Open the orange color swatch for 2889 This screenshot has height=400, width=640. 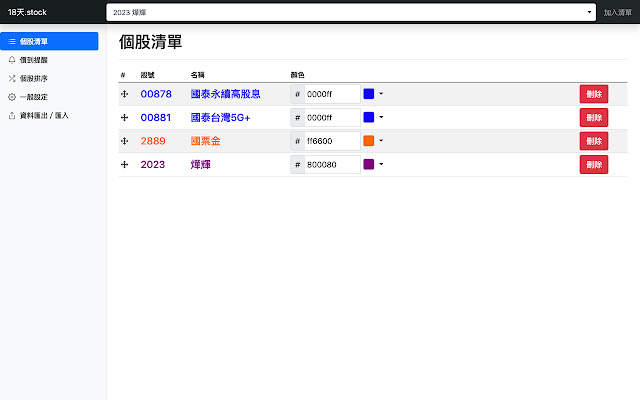click(x=369, y=141)
